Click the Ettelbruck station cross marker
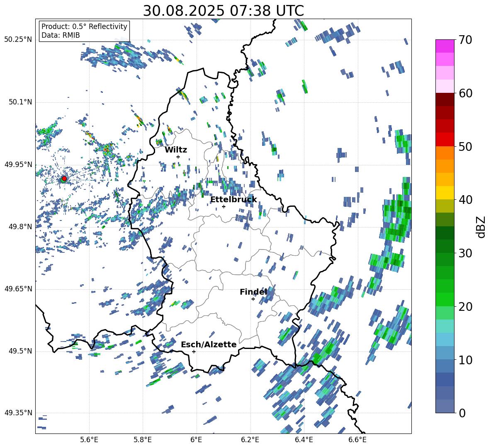This screenshot has width=491, height=448. (x=224, y=206)
